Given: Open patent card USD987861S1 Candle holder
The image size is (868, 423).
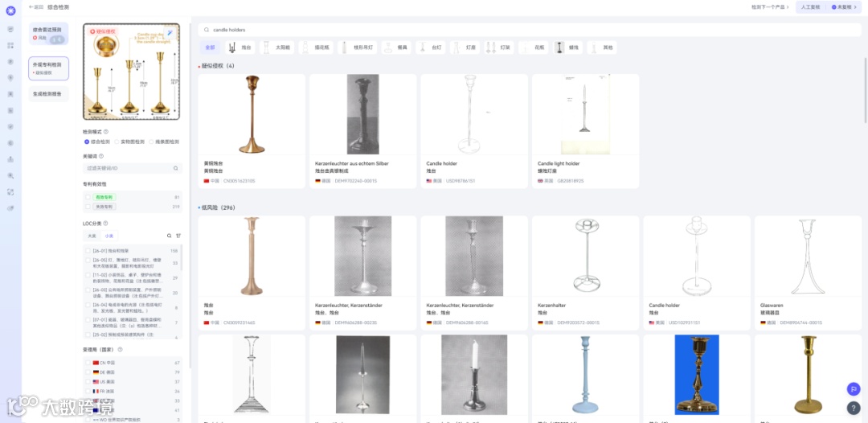Looking at the screenshot, I should click(x=474, y=131).
